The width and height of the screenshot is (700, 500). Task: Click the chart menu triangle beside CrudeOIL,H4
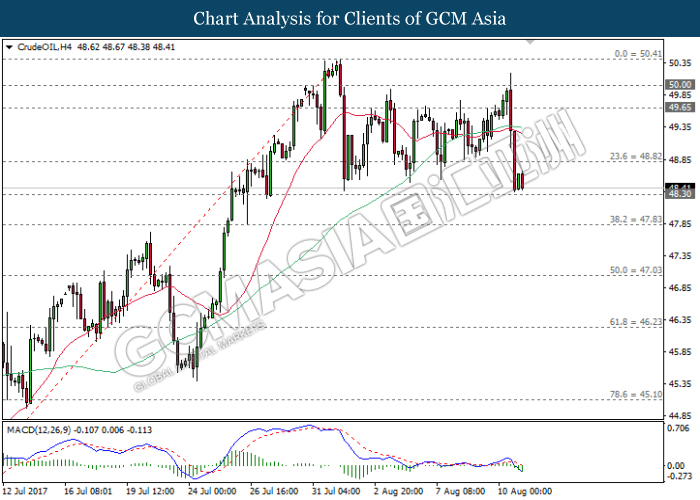click(9, 47)
